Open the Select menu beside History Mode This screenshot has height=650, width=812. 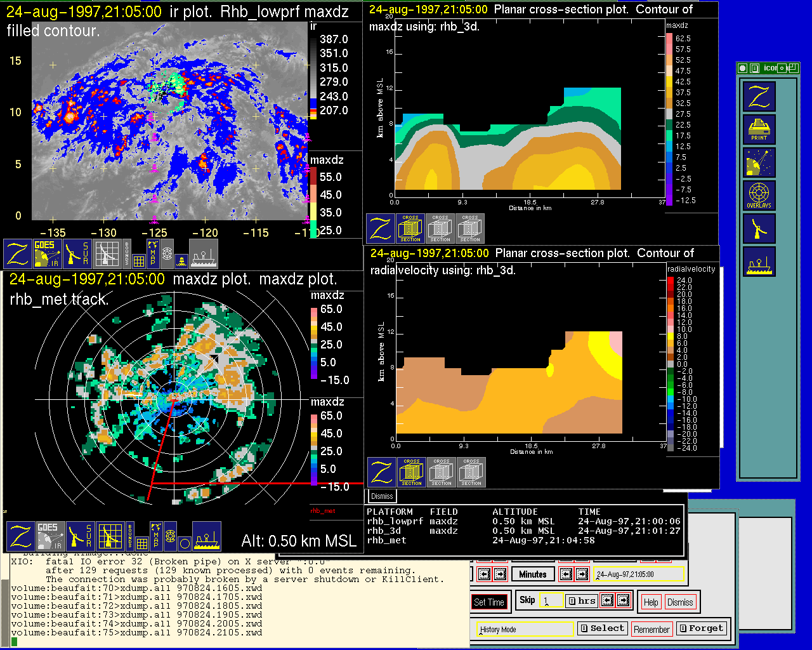point(602,628)
